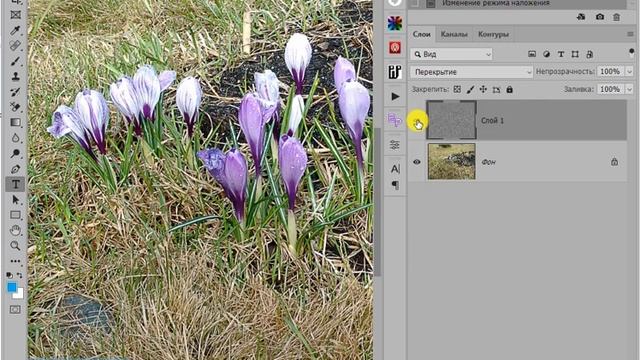Expand the Заливка slider arrow

click(x=629, y=89)
